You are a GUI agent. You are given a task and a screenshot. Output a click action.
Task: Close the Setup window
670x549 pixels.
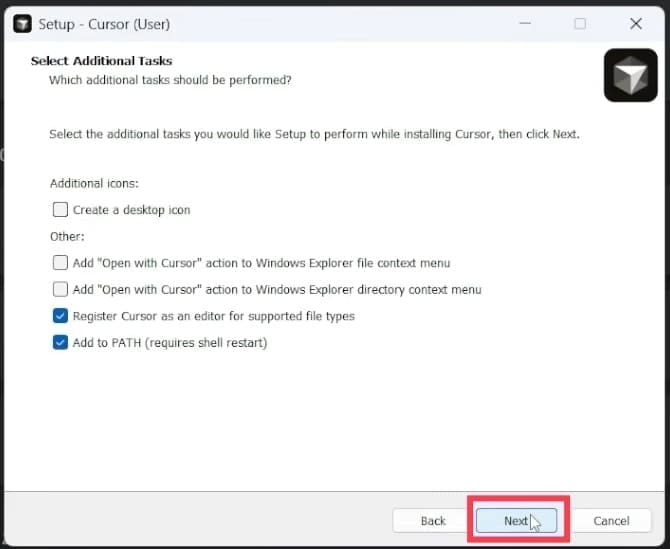tap(636, 24)
